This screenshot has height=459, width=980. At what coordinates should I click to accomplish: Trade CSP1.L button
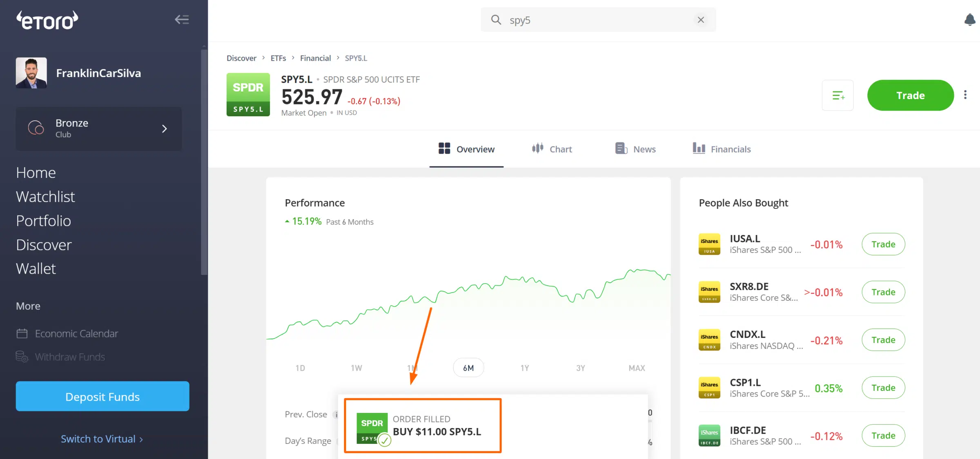tap(883, 388)
